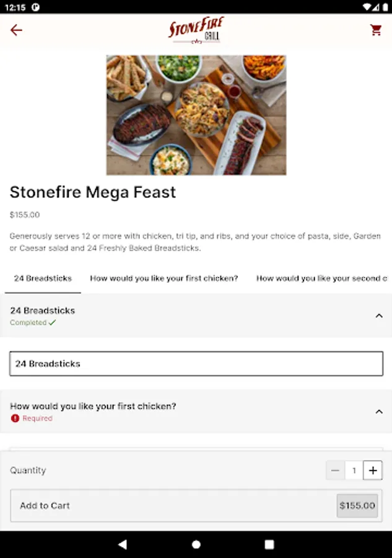Tap the red Required warning icon

15,418
